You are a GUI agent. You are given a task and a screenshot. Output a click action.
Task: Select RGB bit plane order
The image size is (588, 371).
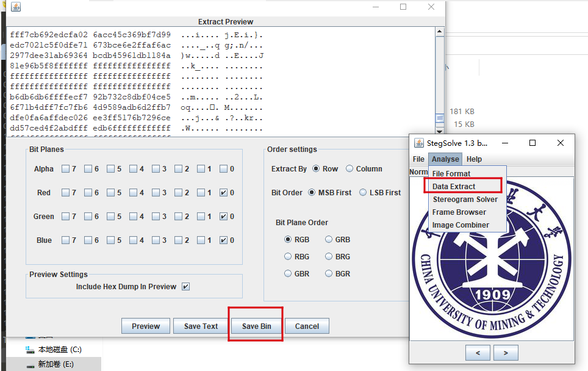288,239
